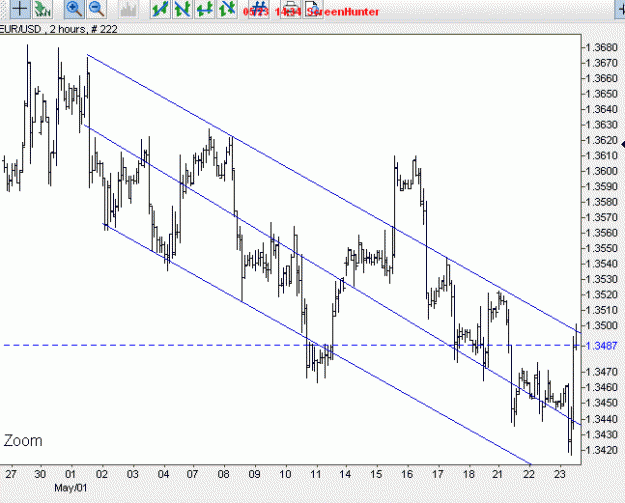Click the red ScreenHunter overlay text
Viewport: 625px width, 503px height.
(x=343, y=12)
